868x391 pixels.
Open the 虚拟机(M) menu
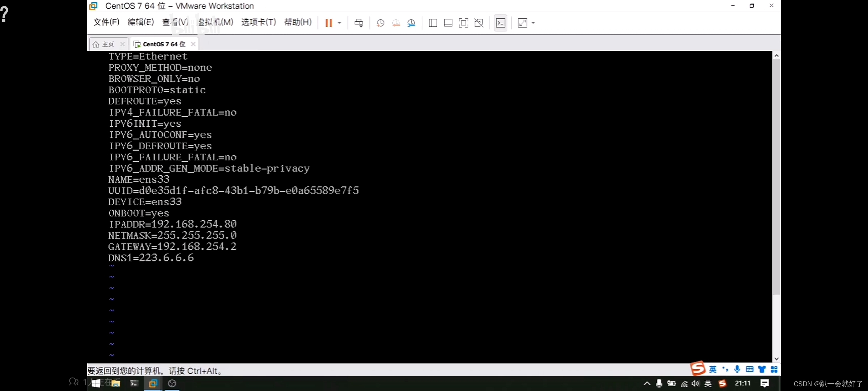[216, 22]
